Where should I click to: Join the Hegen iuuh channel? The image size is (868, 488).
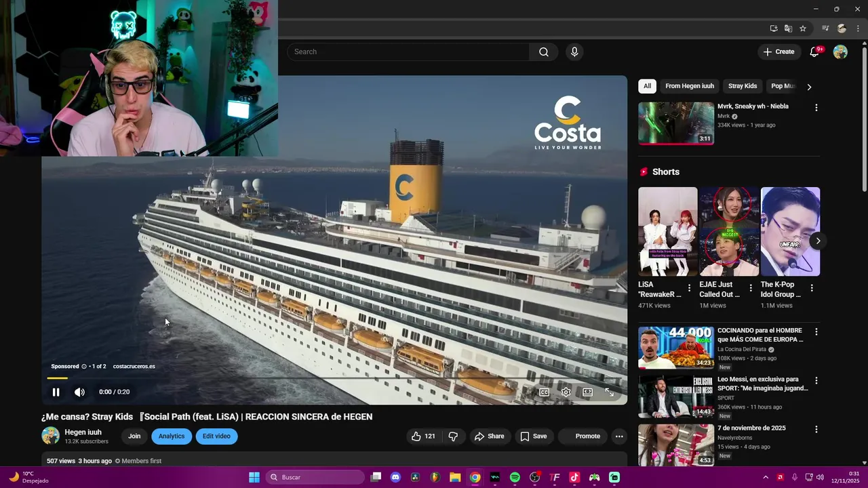(x=134, y=436)
